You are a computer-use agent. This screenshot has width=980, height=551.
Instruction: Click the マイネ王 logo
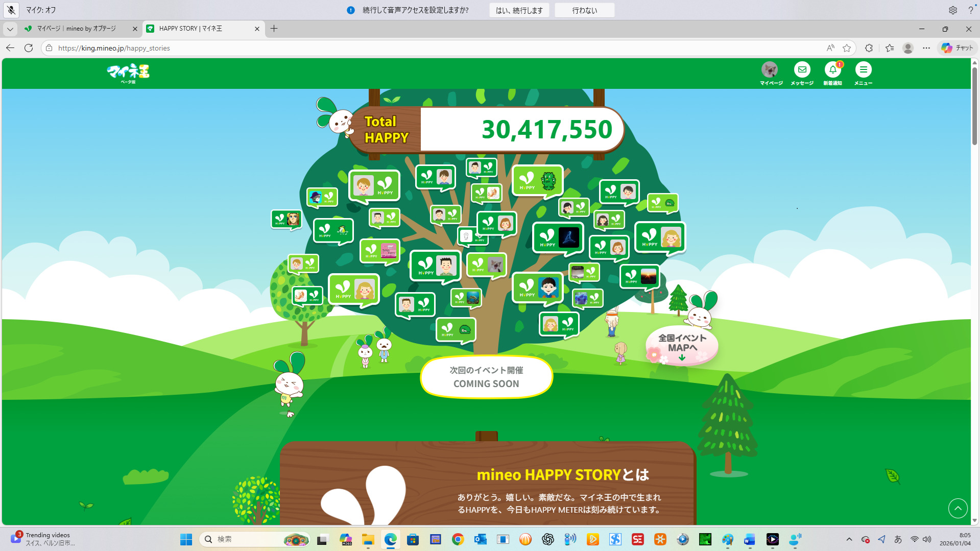[x=128, y=73]
